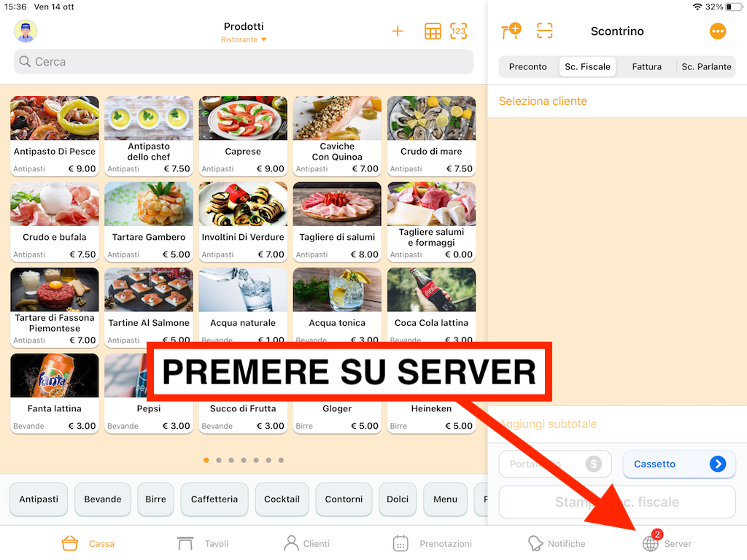The width and height of the screenshot is (747, 560).
Task: Tap the Cassetto button
Action: click(x=679, y=464)
